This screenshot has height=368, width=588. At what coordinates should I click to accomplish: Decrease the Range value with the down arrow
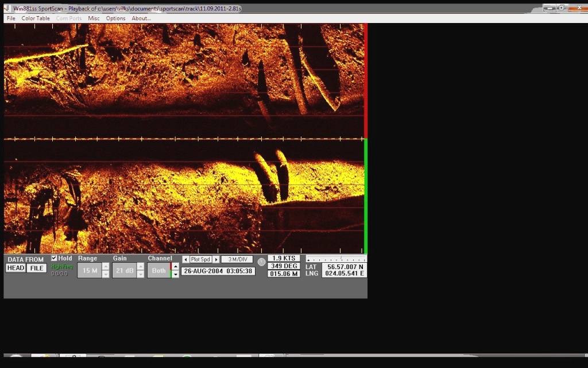pos(105,274)
